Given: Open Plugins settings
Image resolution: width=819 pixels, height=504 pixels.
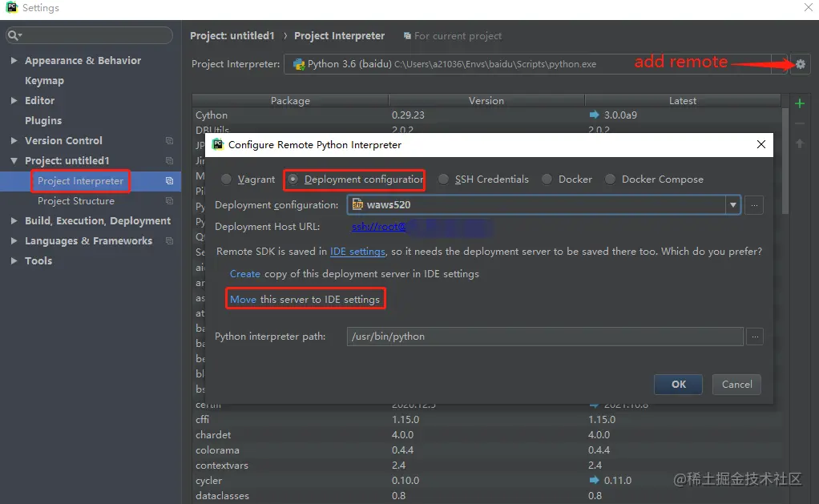Looking at the screenshot, I should tap(43, 121).
